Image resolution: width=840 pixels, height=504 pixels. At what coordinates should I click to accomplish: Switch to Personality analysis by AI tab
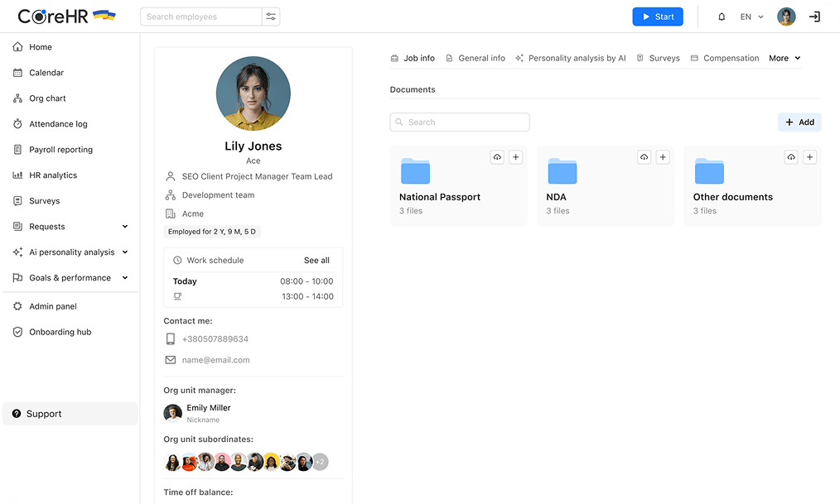point(571,58)
